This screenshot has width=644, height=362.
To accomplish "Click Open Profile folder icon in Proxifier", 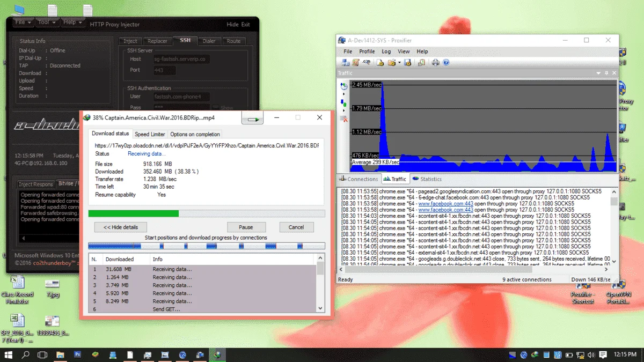I will [392, 62].
